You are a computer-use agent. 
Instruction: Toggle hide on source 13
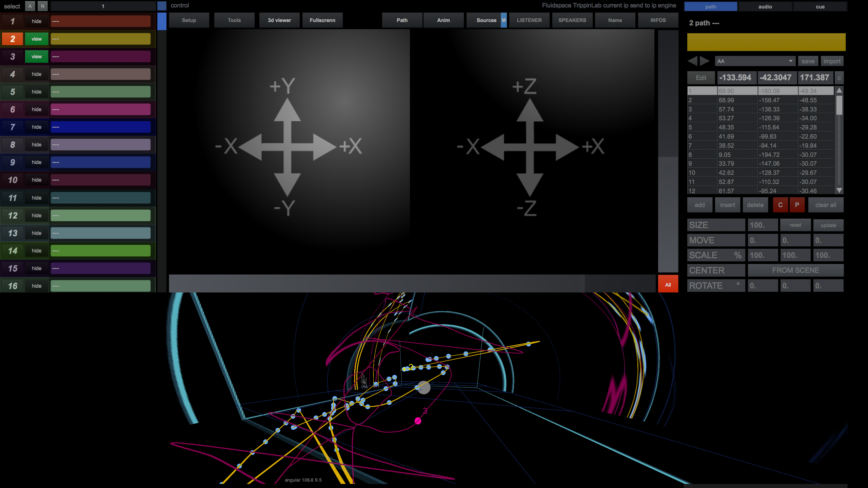(37, 233)
